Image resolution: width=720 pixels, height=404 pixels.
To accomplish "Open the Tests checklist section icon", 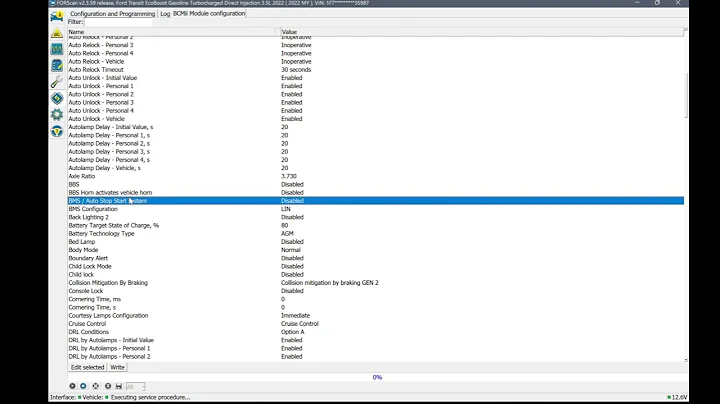I will coord(57,65).
